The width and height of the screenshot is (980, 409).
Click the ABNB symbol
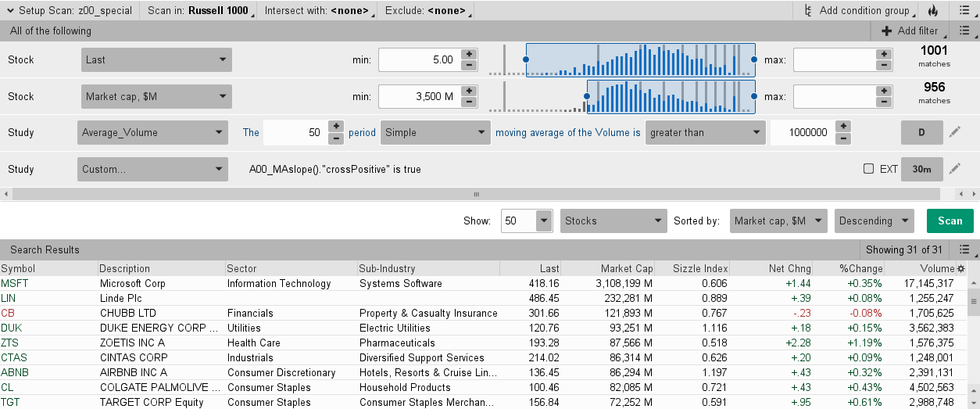[x=15, y=373]
